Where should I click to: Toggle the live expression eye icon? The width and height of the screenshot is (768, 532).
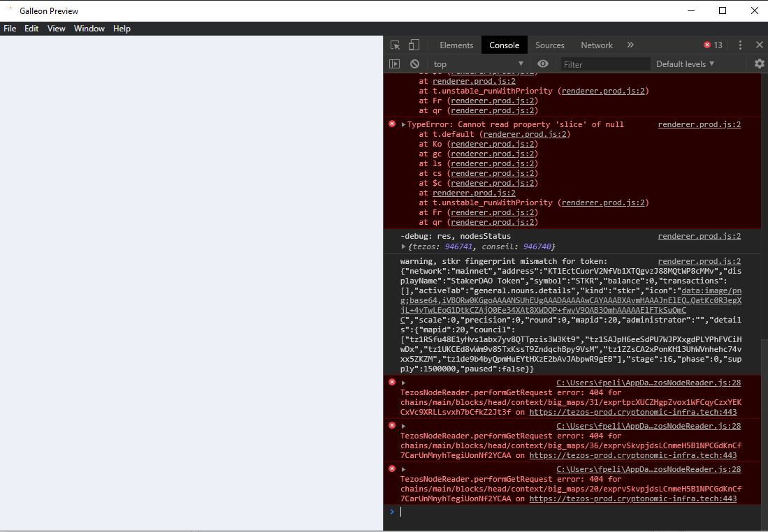point(543,64)
